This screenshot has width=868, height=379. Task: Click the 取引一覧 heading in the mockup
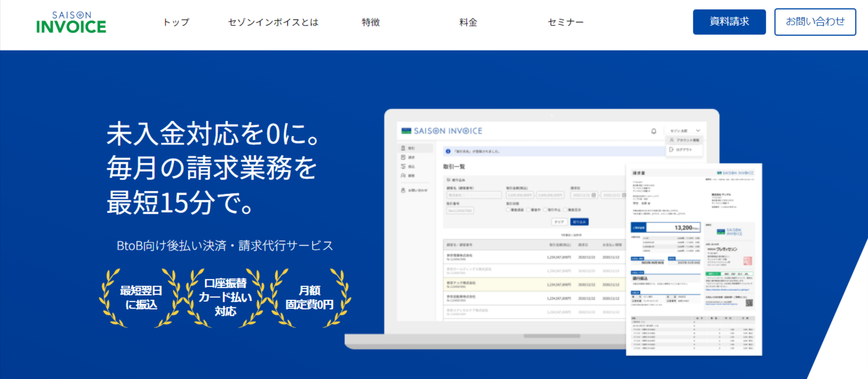454,167
